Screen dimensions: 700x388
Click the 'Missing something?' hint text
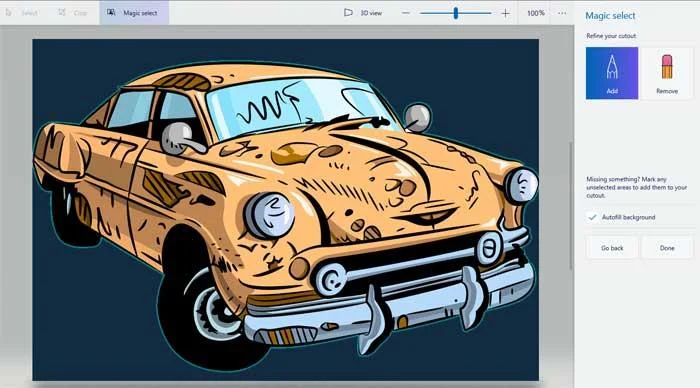pyautogui.click(x=636, y=187)
